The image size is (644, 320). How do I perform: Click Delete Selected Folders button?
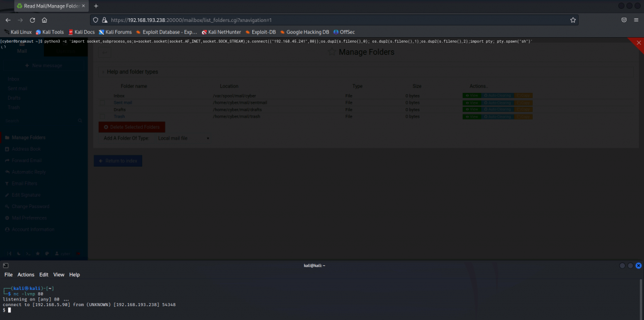coord(132,127)
